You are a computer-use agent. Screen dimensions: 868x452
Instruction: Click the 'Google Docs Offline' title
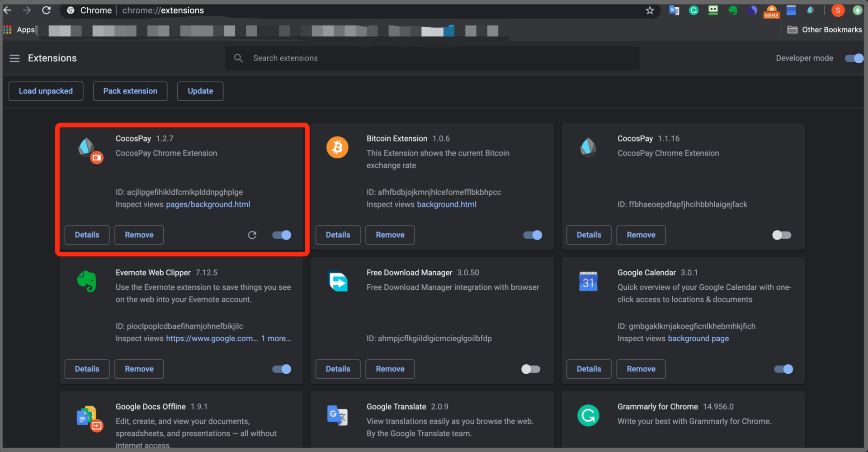pyautogui.click(x=151, y=407)
